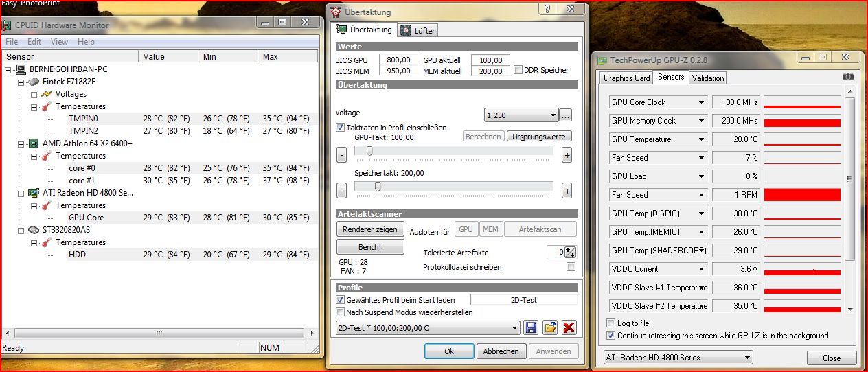
Task: Click the thermometer icon under ST3320820AS
Action: 47,242
